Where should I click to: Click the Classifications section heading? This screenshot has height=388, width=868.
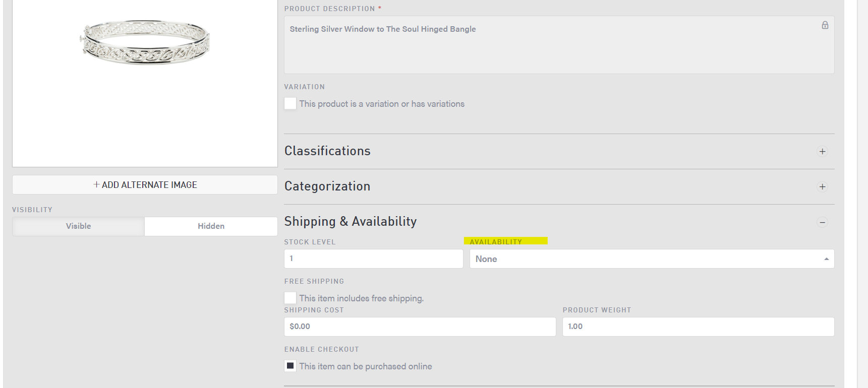(327, 151)
